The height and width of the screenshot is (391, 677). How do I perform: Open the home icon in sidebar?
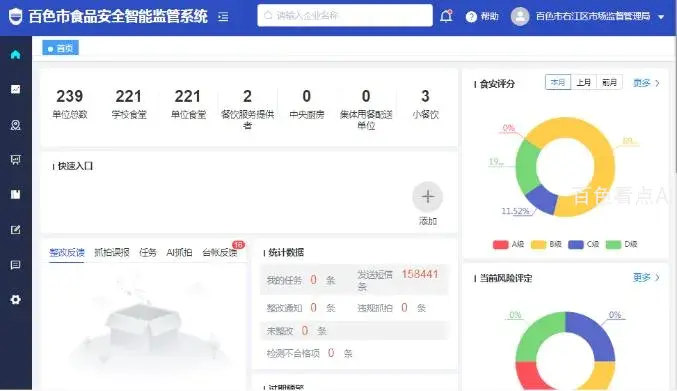click(x=16, y=54)
